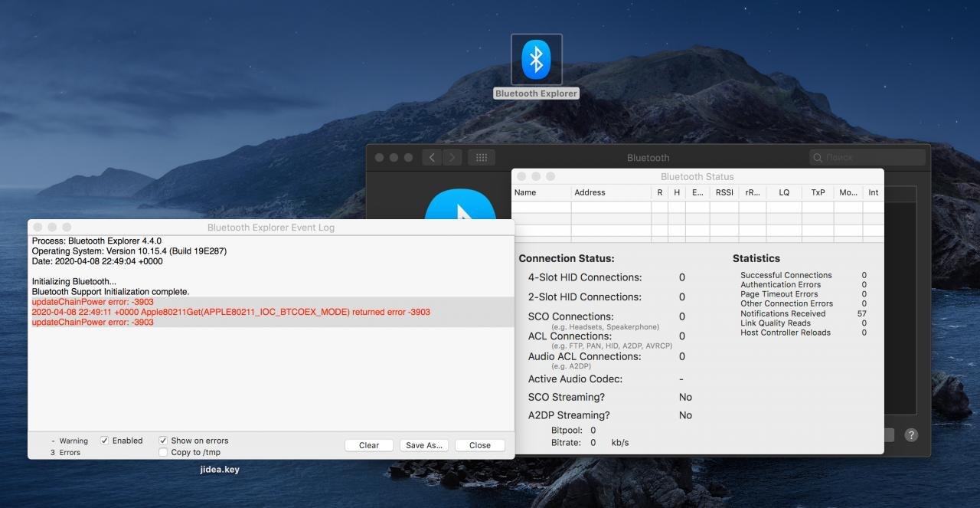Open the Bluetooth Explorer desktop icon
Screen dimensions: 980x508
pos(536,59)
